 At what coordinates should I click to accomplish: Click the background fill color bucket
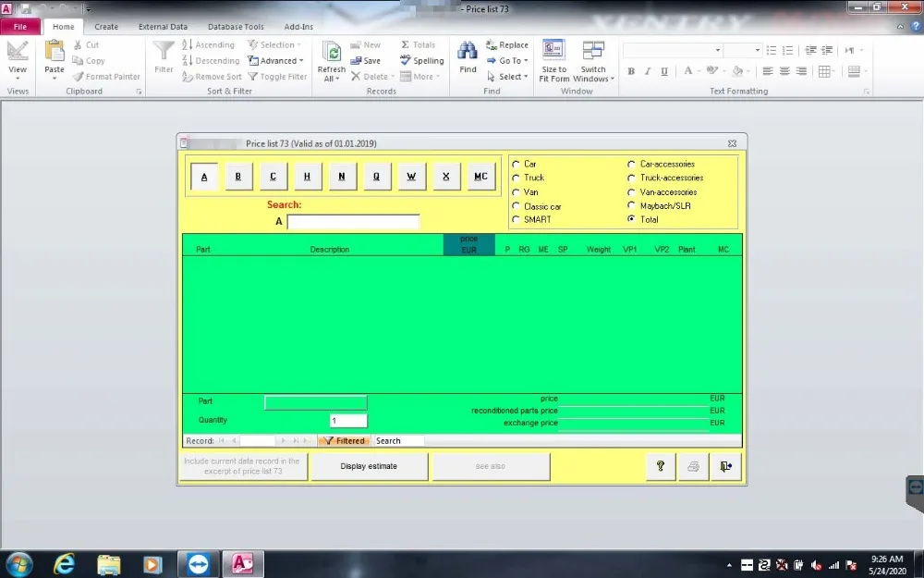(737, 71)
